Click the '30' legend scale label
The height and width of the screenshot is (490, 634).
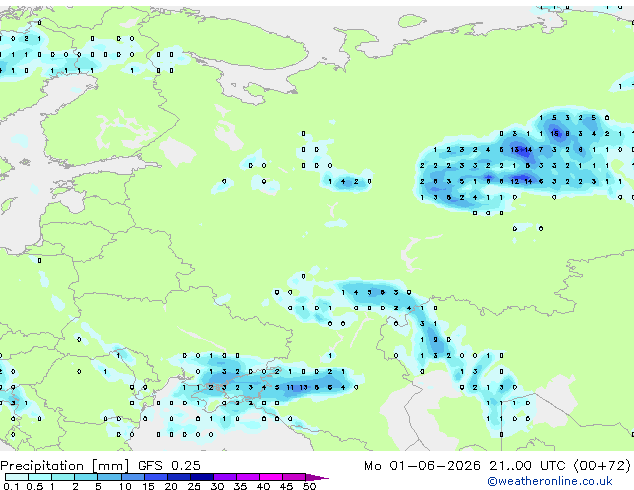pyautogui.click(x=217, y=486)
